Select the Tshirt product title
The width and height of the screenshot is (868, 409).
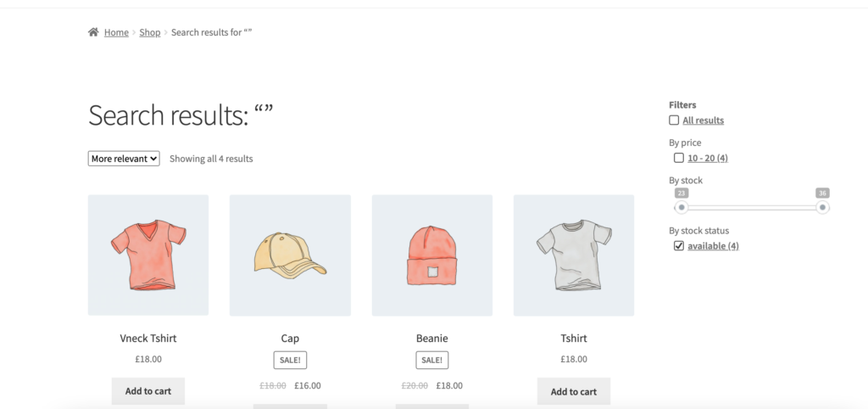pos(574,338)
